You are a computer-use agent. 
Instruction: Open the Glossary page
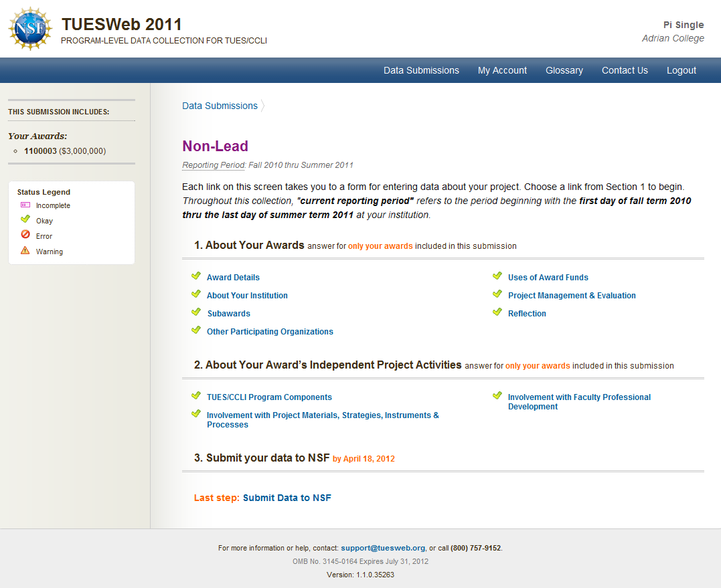point(564,70)
